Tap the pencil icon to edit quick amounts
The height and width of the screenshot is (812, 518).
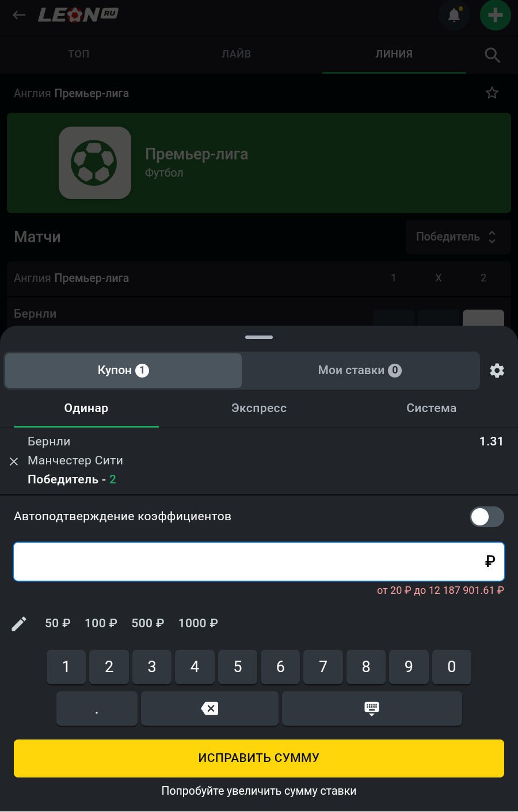[x=19, y=624]
